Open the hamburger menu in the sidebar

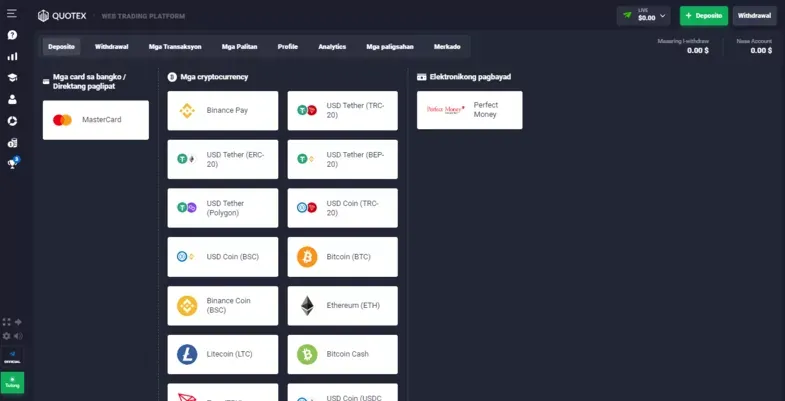12,14
